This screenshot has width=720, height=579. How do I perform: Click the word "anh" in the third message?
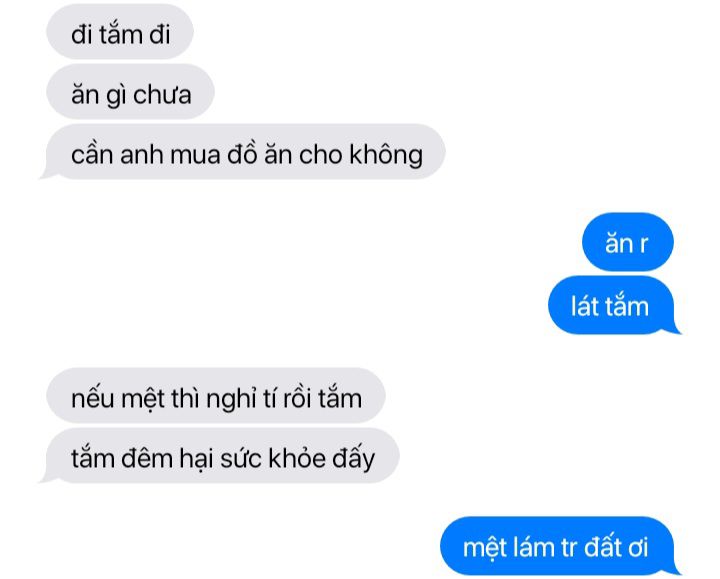click(x=141, y=154)
